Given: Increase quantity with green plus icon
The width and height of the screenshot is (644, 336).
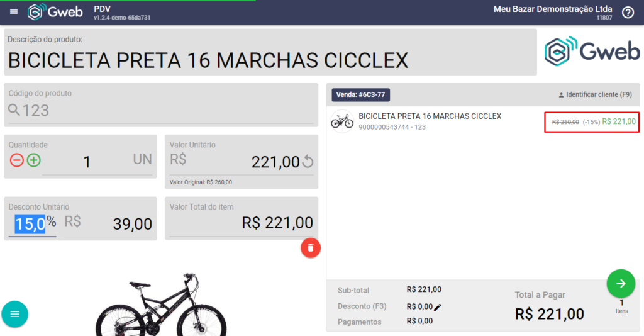Looking at the screenshot, I should pos(34,160).
